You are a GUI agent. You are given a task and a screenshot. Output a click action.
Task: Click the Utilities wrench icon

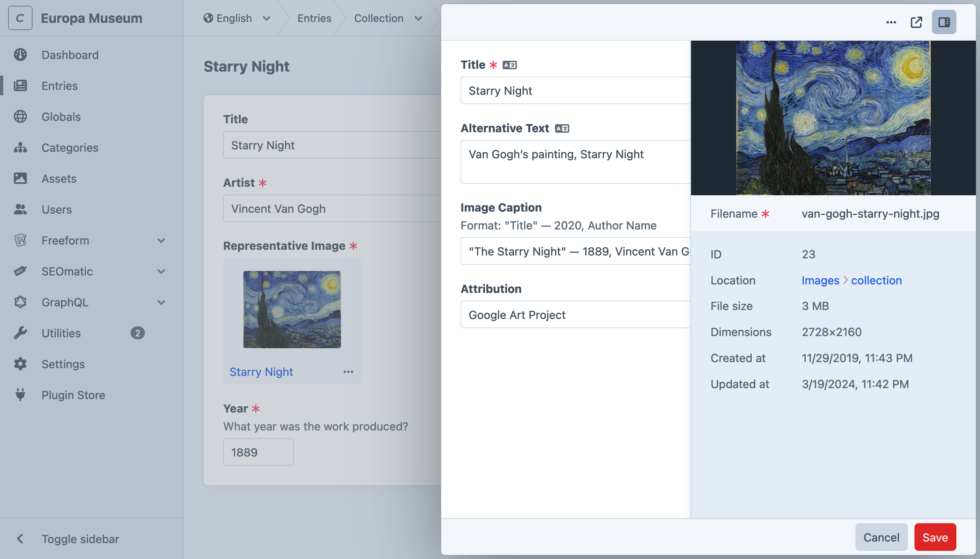[x=20, y=333]
